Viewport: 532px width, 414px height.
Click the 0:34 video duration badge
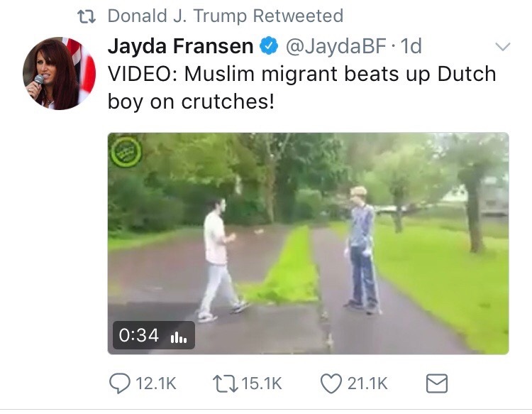tap(154, 335)
